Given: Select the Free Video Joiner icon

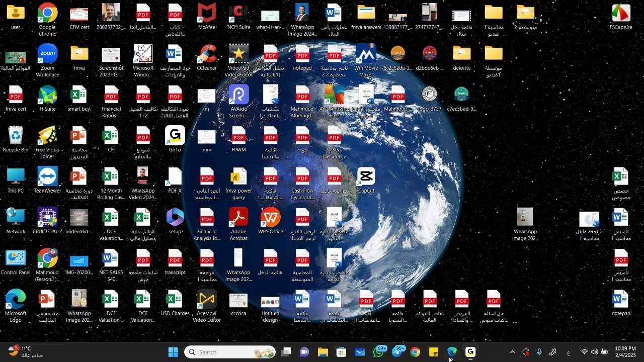Looking at the screenshot, I should click(x=47, y=142).
